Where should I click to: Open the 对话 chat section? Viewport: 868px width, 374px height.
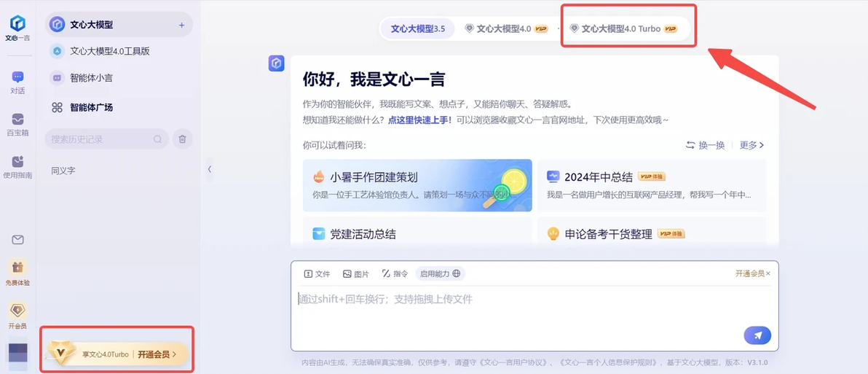[17, 83]
